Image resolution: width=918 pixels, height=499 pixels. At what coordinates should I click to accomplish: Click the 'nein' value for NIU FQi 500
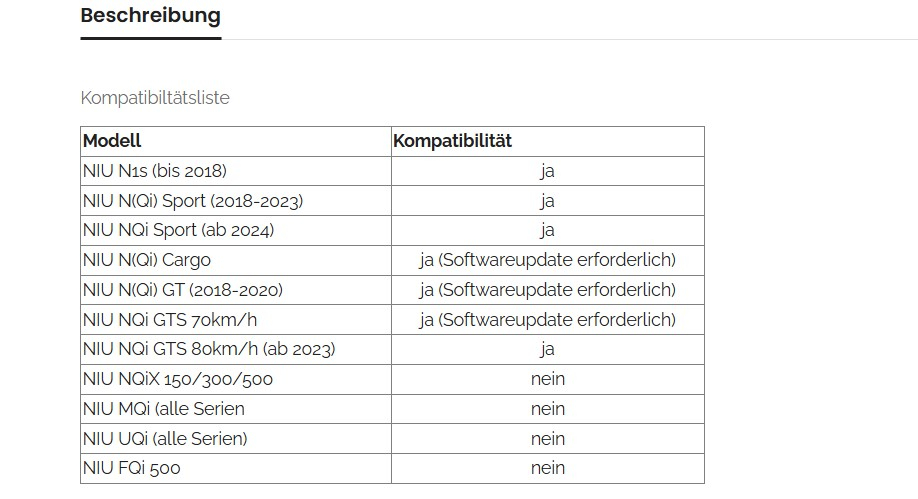click(x=547, y=468)
